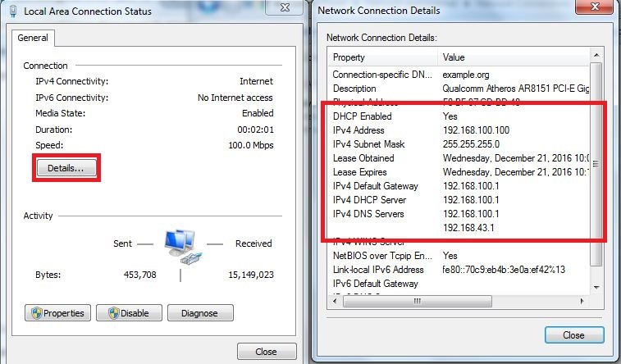Close the Network Connection Details dialog
Image resolution: width=621 pixels, height=364 pixels.
(x=573, y=335)
